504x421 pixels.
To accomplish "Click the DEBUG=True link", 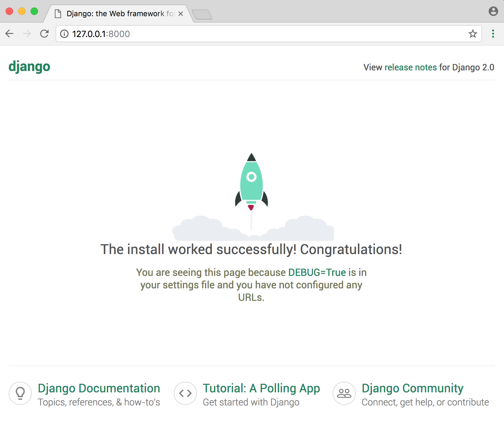I will point(317,272).
